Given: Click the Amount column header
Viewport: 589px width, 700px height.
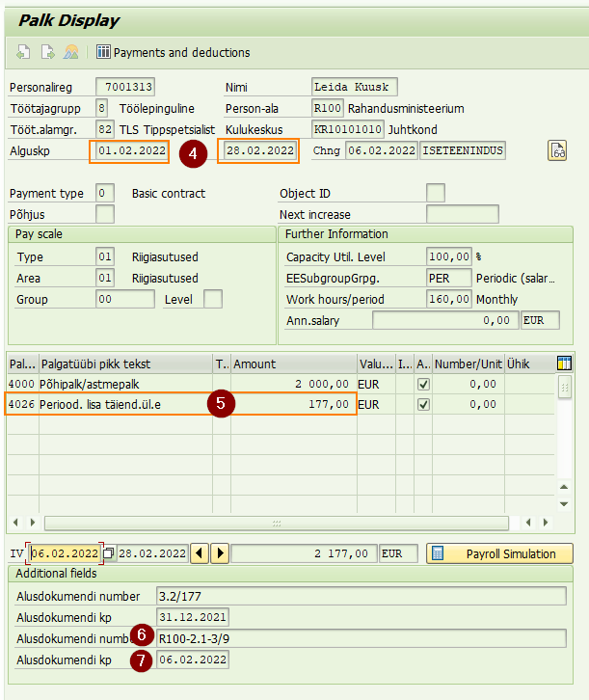Looking at the screenshot, I should pos(294,363).
